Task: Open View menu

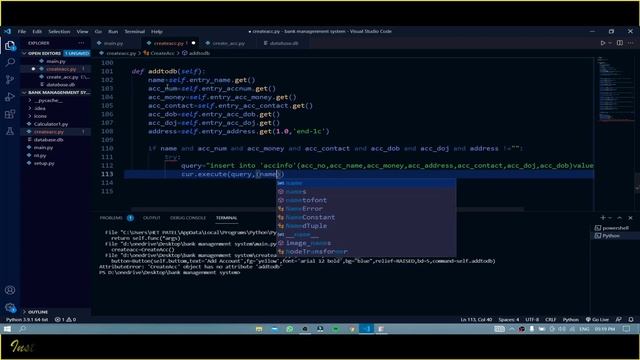Action: [x=82, y=31]
